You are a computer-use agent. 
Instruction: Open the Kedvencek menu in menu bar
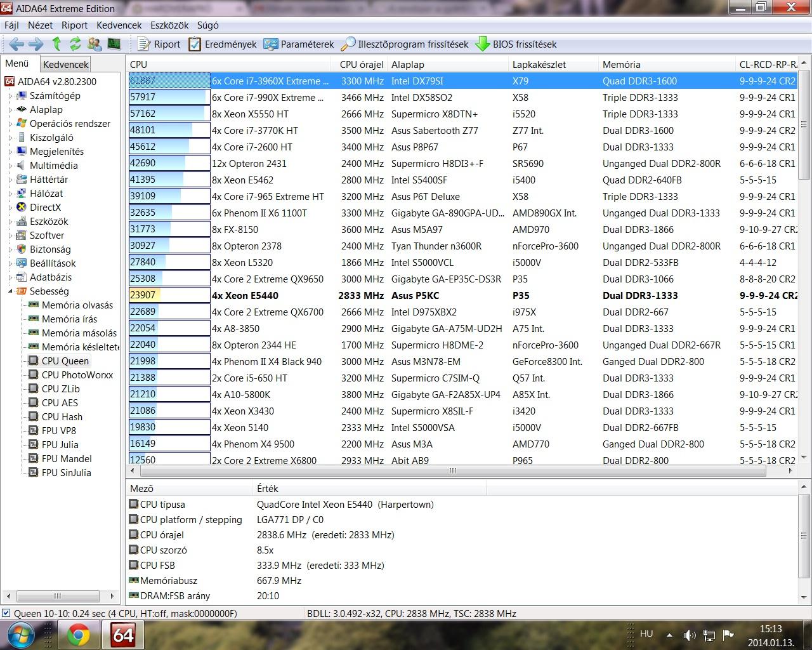point(119,25)
